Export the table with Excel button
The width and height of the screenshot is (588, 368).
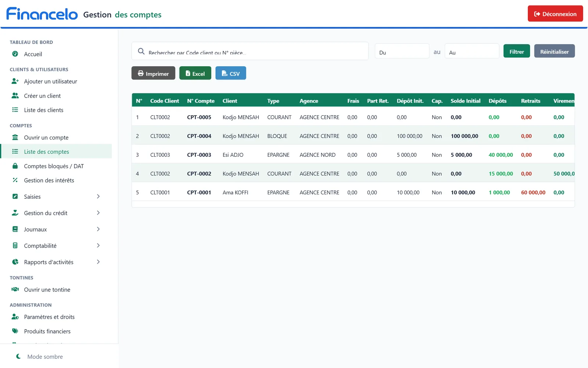click(x=195, y=73)
